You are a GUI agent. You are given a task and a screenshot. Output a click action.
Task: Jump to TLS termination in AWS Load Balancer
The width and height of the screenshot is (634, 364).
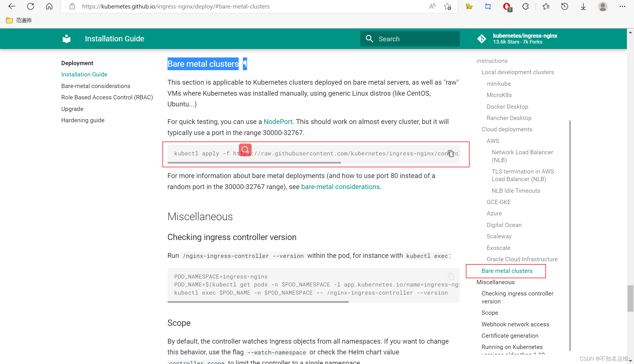(523, 175)
